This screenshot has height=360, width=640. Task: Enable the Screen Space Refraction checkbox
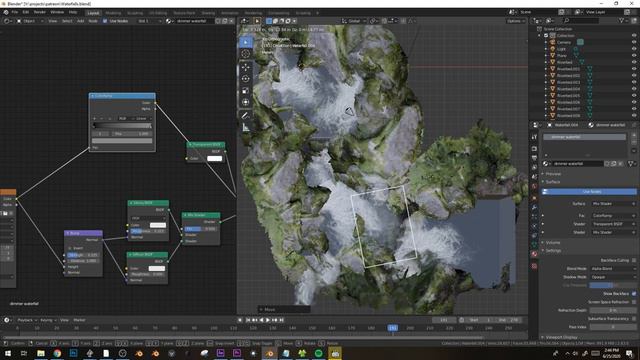[633, 302]
